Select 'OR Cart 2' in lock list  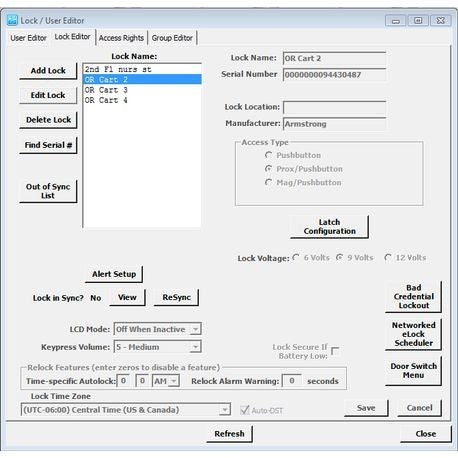pyautogui.click(x=142, y=80)
